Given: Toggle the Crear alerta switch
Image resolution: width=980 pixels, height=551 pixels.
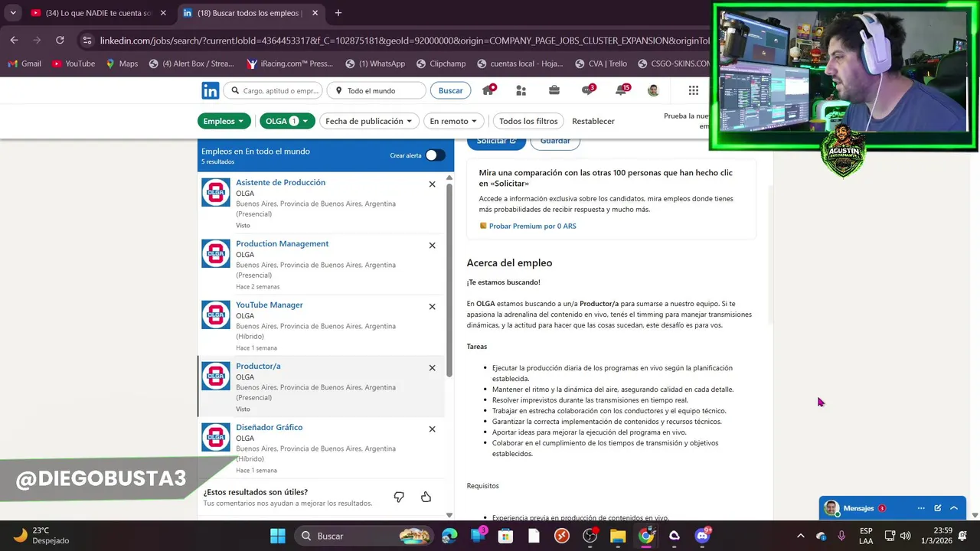Looking at the screenshot, I should [x=435, y=155].
